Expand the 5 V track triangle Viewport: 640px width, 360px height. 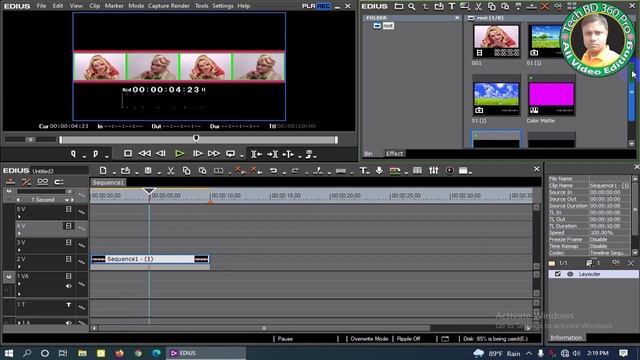[19, 217]
